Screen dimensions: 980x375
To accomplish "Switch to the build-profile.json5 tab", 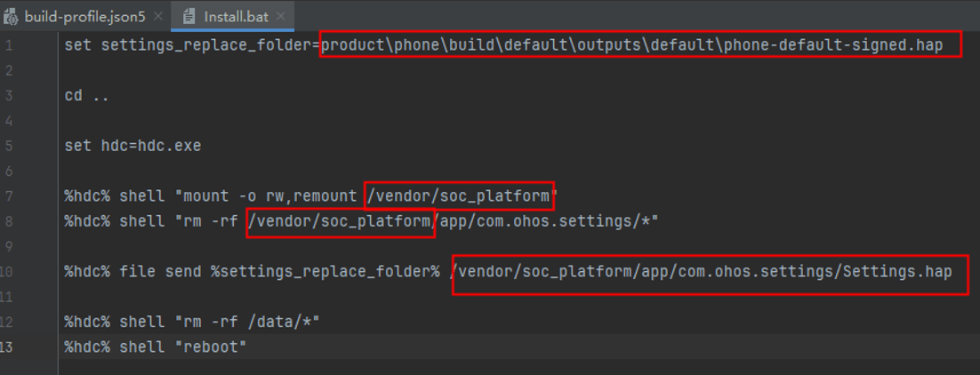I will 84,16.
